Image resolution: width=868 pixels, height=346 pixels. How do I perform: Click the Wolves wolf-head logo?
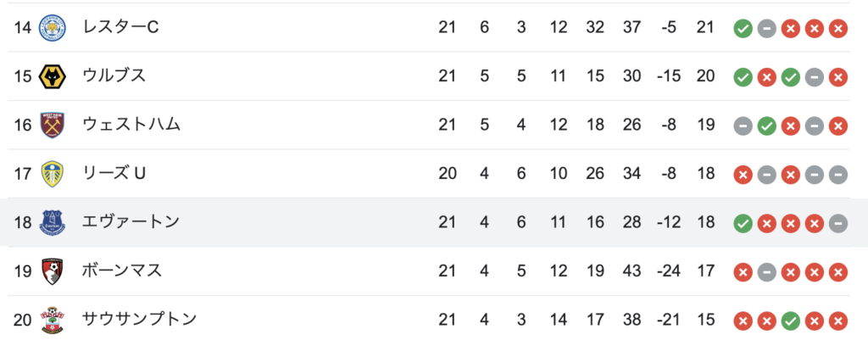[x=53, y=76]
